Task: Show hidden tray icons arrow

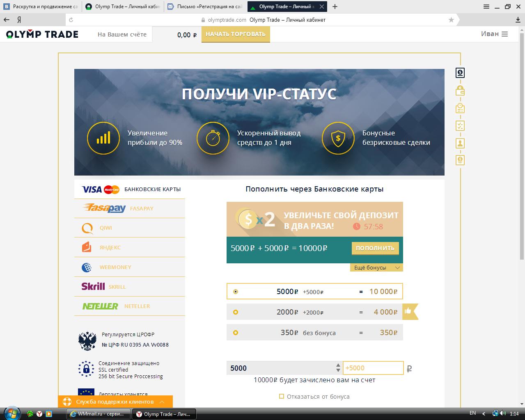Action: point(484,413)
